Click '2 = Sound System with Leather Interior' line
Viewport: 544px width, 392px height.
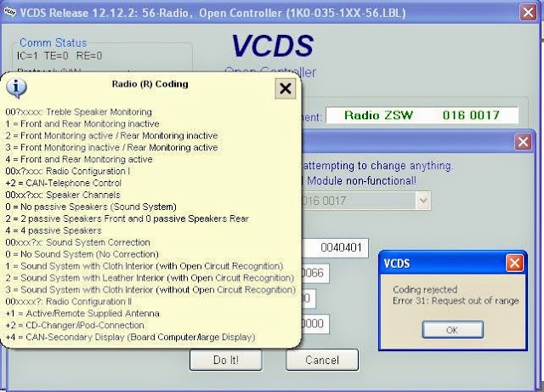click(150, 278)
